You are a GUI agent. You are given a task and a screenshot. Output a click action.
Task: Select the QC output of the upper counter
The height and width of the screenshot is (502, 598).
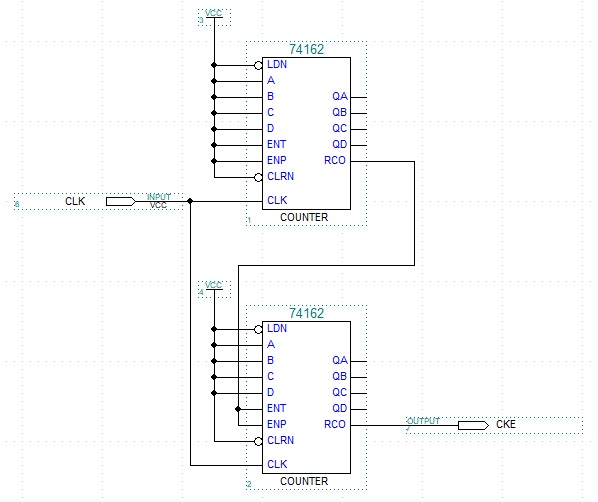pos(339,128)
